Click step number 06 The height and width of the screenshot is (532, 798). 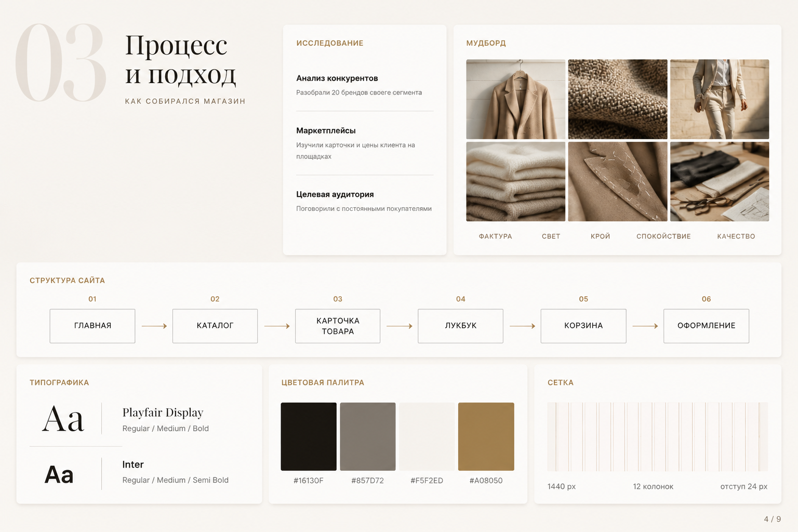pyautogui.click(x=706, y=299)
